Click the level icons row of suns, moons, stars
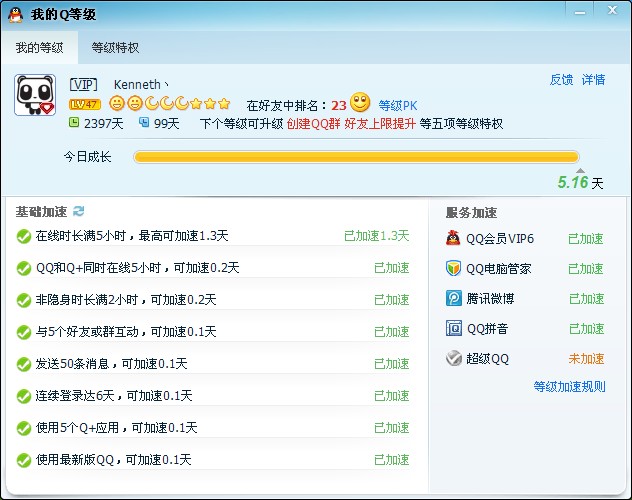Image resolution: width=632 pixels, height=500 pixels. (170, 104)
